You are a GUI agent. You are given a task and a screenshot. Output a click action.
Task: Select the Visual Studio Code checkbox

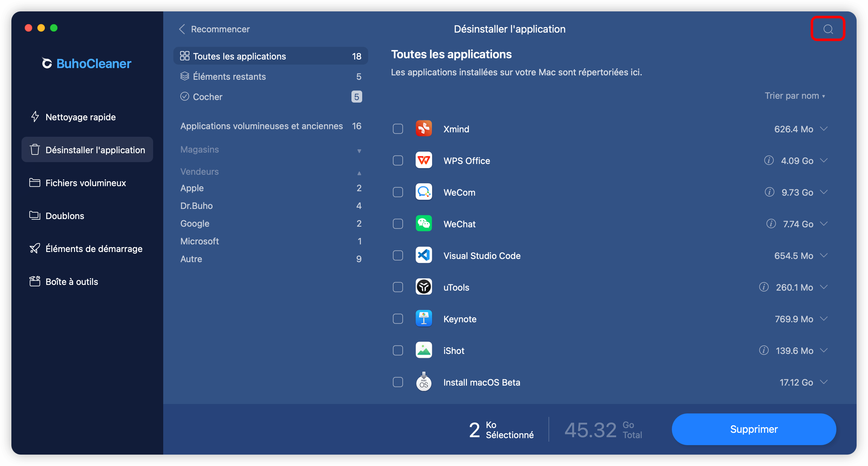(398, 255)
